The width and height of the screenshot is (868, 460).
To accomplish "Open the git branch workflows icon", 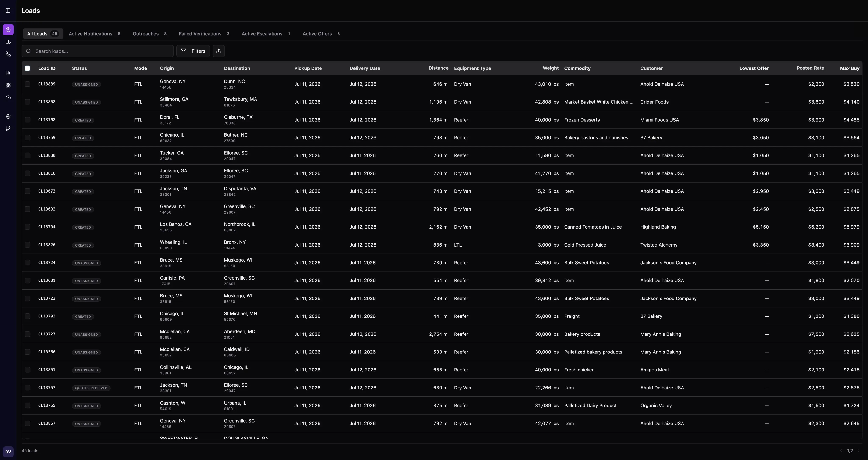I will 8,129.
